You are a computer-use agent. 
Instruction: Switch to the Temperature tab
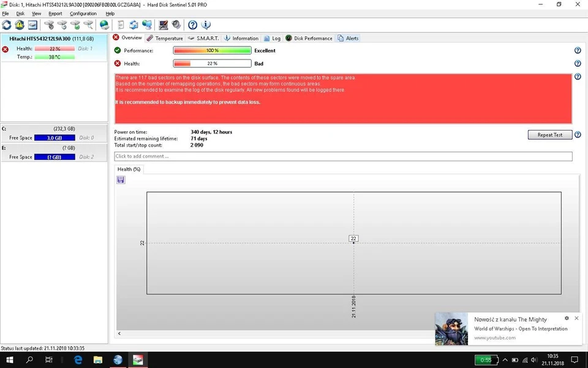coord(165,38)
